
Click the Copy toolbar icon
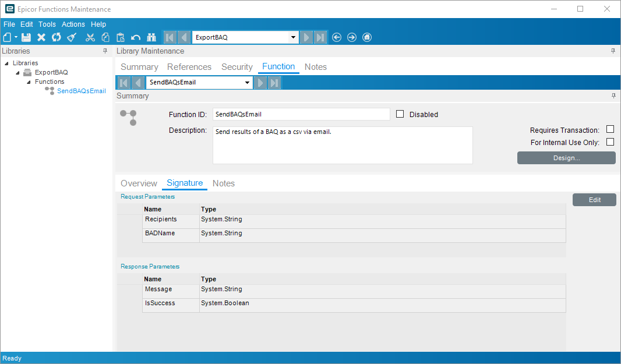[x=105, y=37]
